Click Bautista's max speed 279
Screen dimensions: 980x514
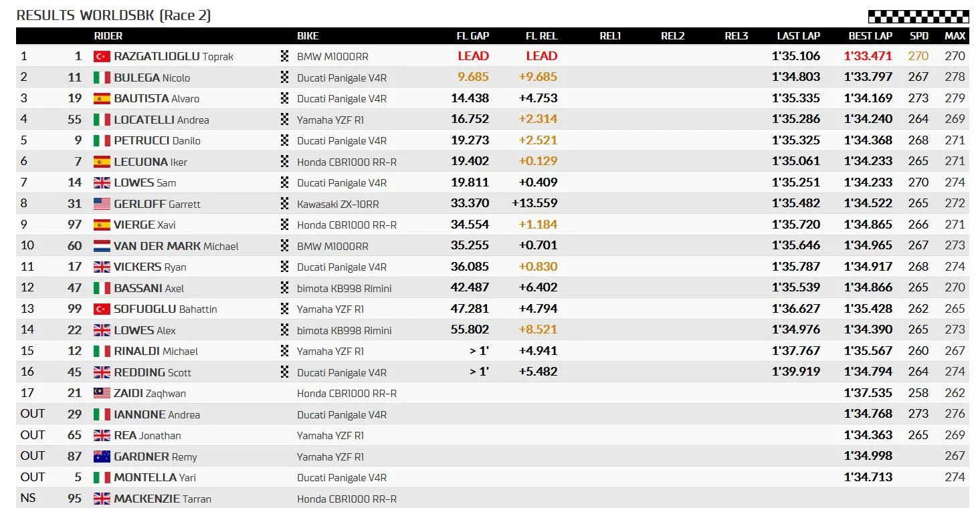tap(955, 99)
